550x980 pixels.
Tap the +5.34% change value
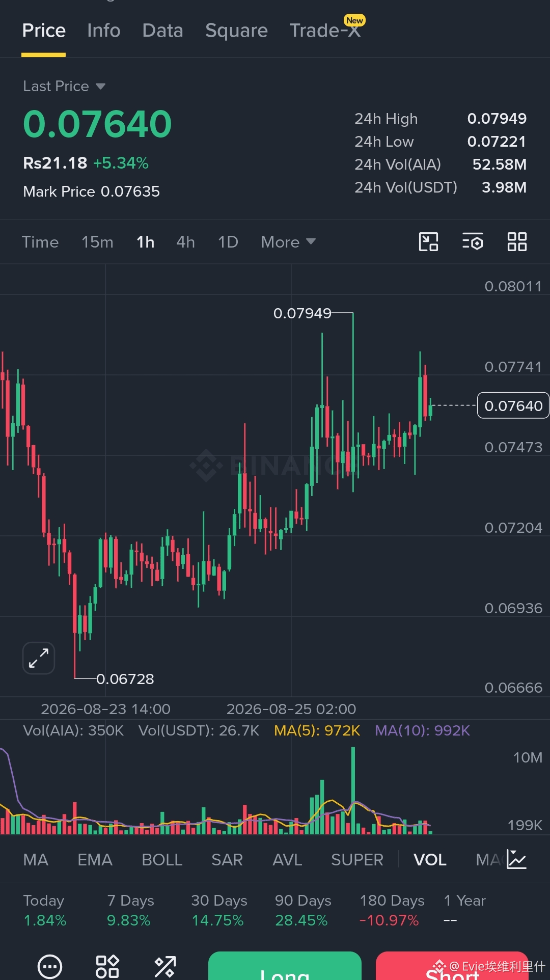[x=121, y=163]
